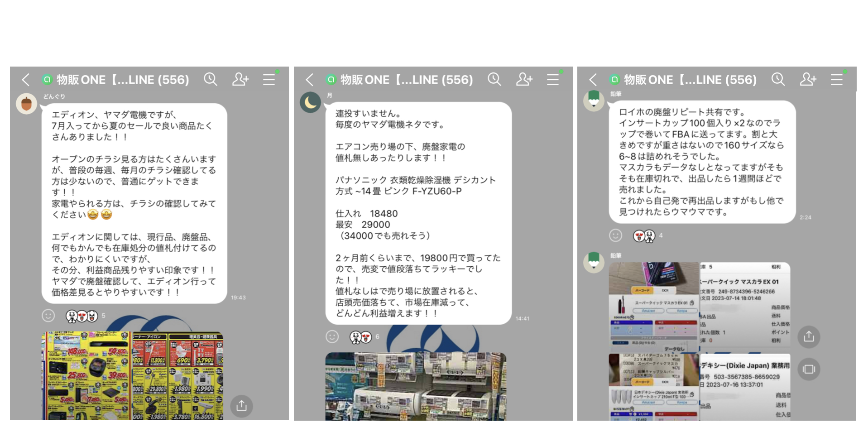The image size is (868, 432).
Task: Tap 月's message about パナソニック 衣類乾燥除湿機
Action: [x=418, y=213]
